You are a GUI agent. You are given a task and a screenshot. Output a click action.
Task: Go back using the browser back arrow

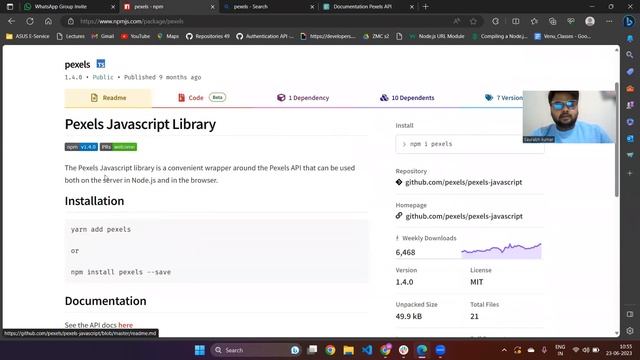tap(11, 21)
